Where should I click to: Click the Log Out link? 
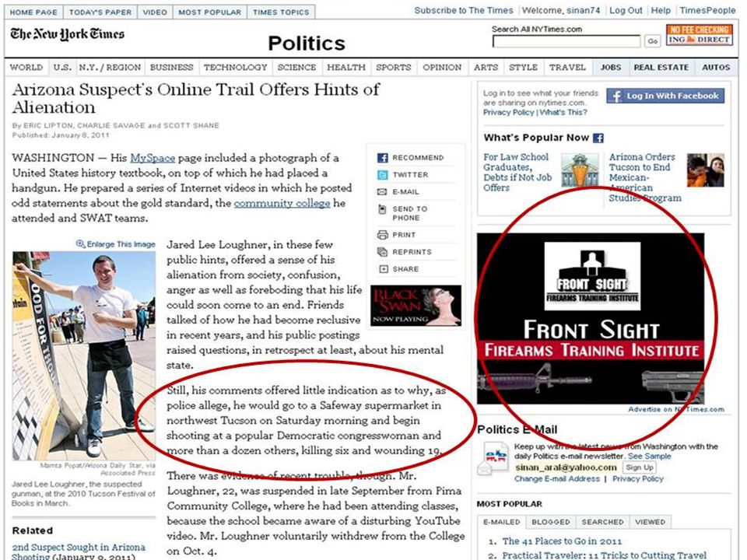[x=626, y=10]
